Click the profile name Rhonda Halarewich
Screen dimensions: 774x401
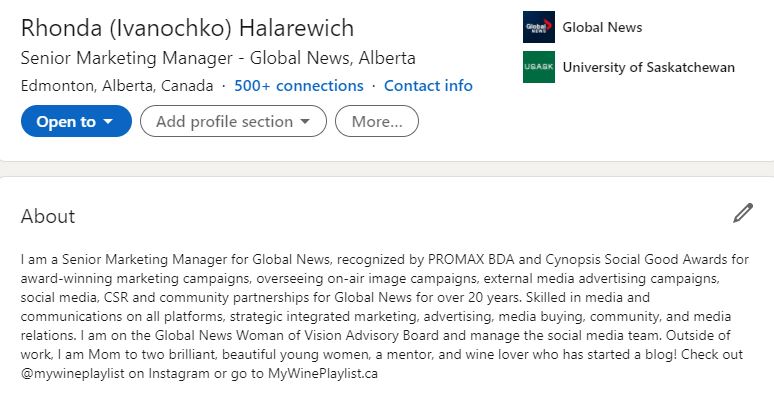click(187, 28)
